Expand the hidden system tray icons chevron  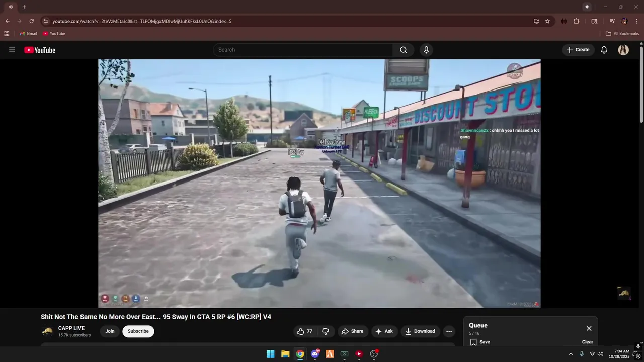click(x=571, y=354)
